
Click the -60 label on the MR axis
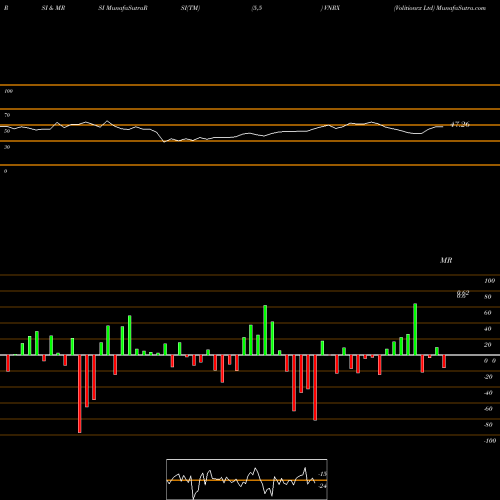click(488, 409)
